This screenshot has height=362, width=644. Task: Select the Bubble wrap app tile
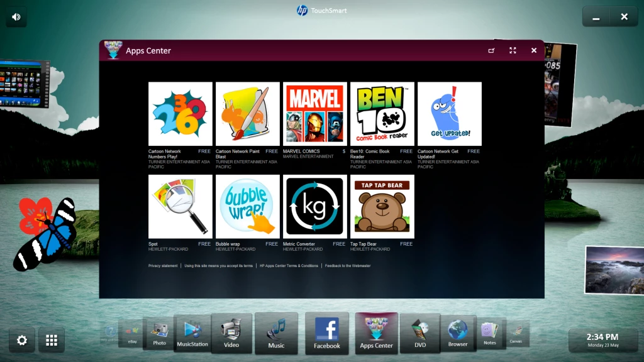click(x=248, y=206)
